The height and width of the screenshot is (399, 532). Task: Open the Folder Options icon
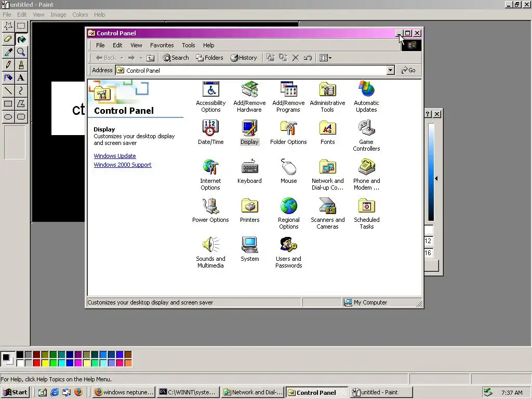tap(288, 132)
